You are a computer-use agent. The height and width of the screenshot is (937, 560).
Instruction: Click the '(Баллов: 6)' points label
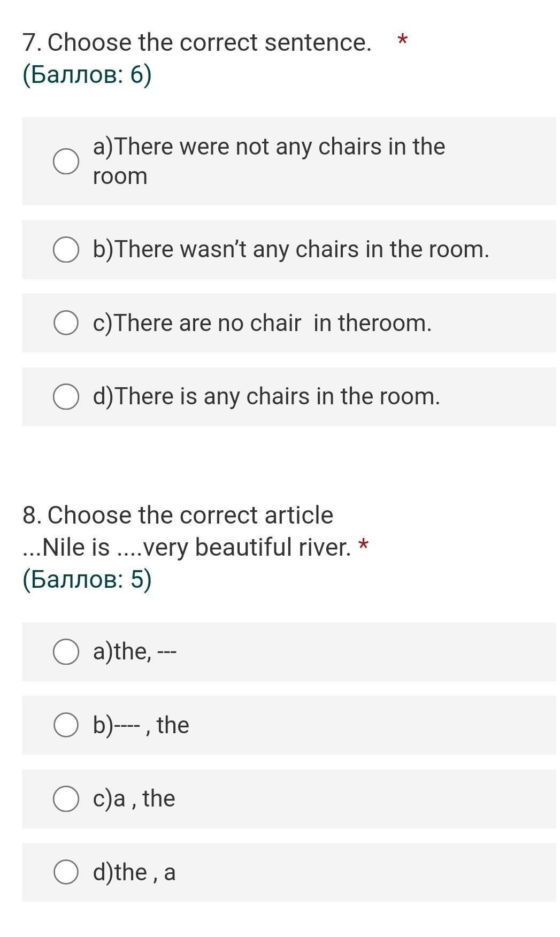click(87, 74)
